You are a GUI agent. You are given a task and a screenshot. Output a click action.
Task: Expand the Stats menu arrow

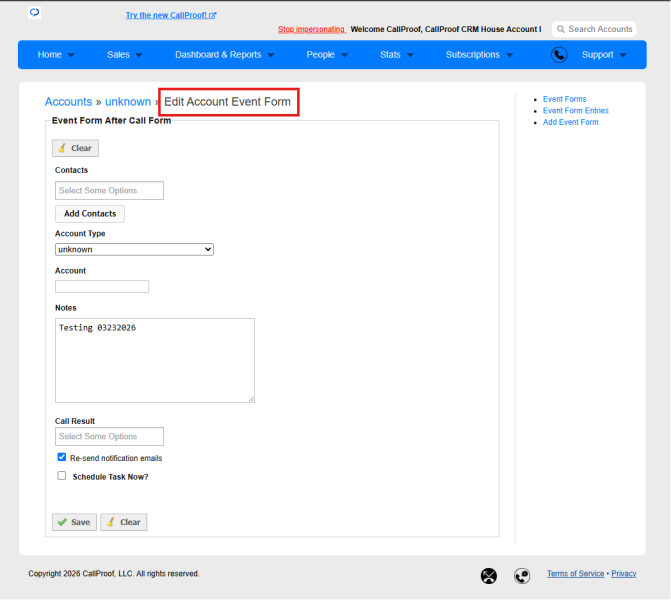point(410,55)
